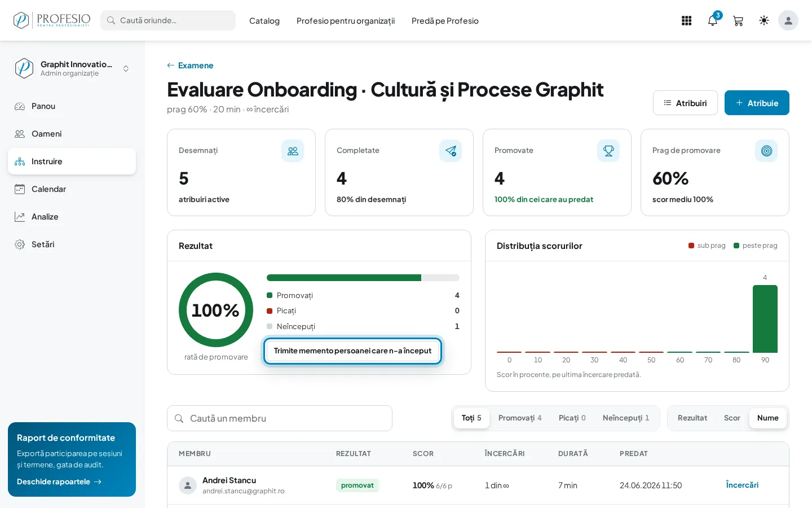This screenshot has height=508, width=812.
Task: Sort by Scor
Action: 732,418
